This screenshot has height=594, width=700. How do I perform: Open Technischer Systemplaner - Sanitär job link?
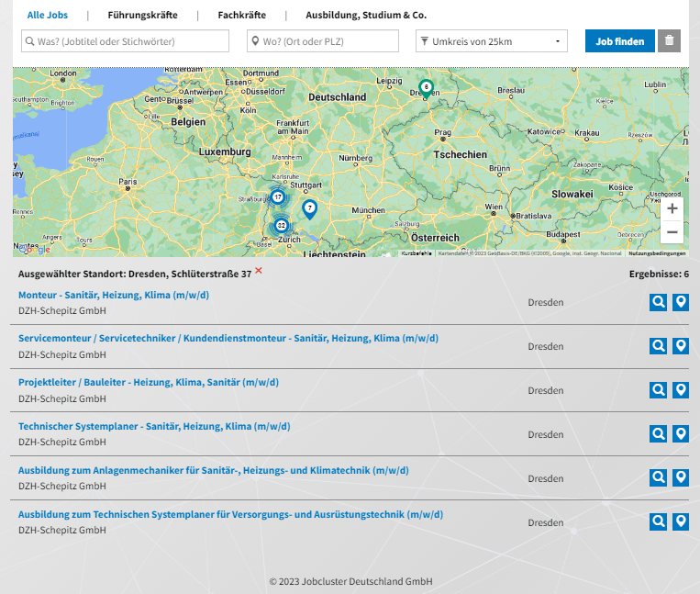click(x=154, y=426)
